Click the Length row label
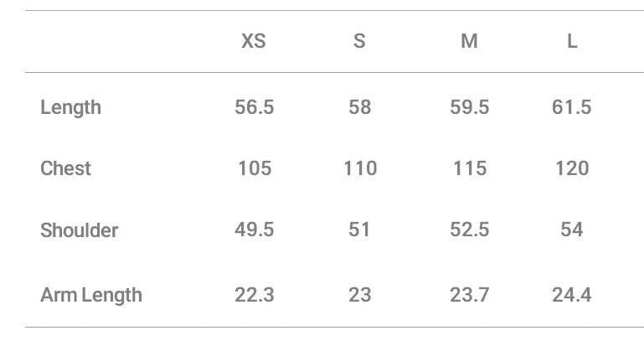This screenshot has width=644, height=341. point(70,107)
